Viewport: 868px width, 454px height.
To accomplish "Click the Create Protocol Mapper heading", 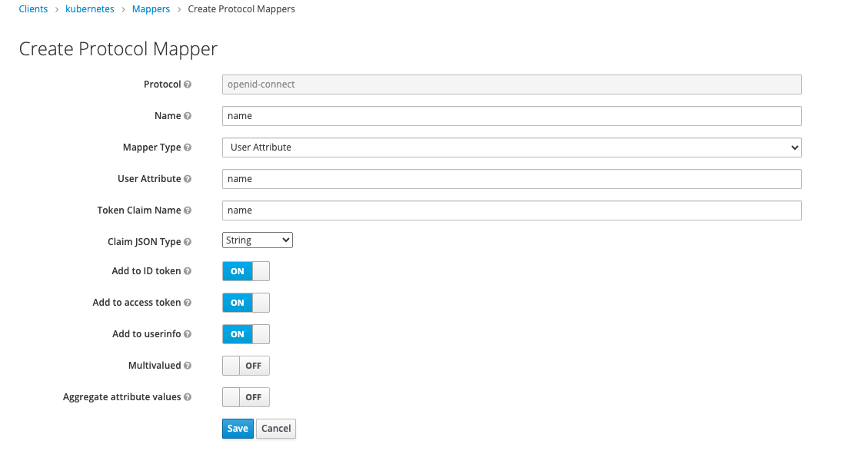I will (x=118, y=49).
